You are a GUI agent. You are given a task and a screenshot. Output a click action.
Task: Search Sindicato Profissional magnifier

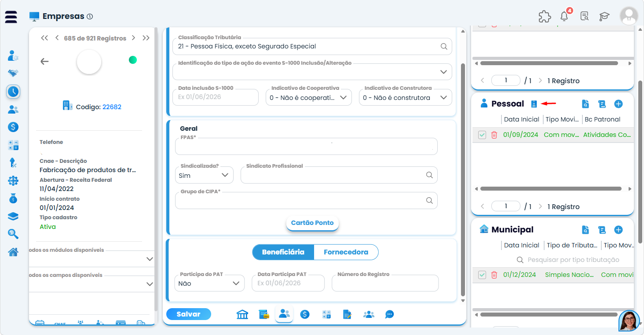pos(429,175)
